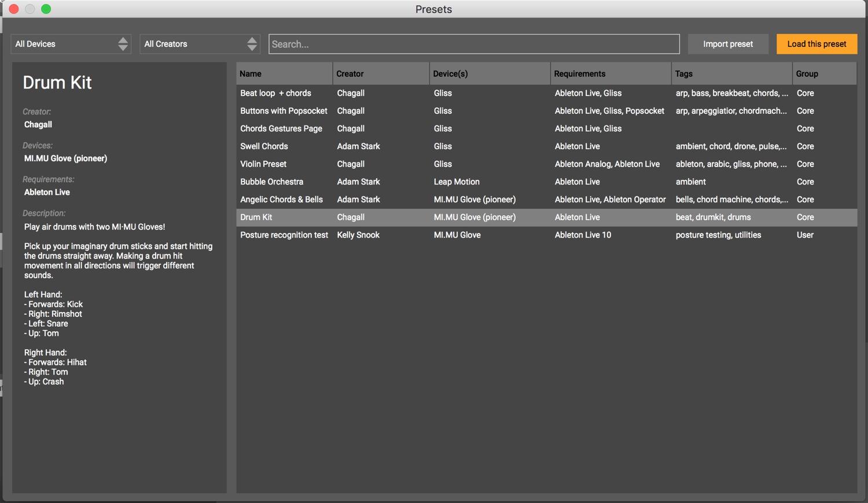
Task: Click the 'beat, drumkit, drums' tags cell
Action: point(713,217)
